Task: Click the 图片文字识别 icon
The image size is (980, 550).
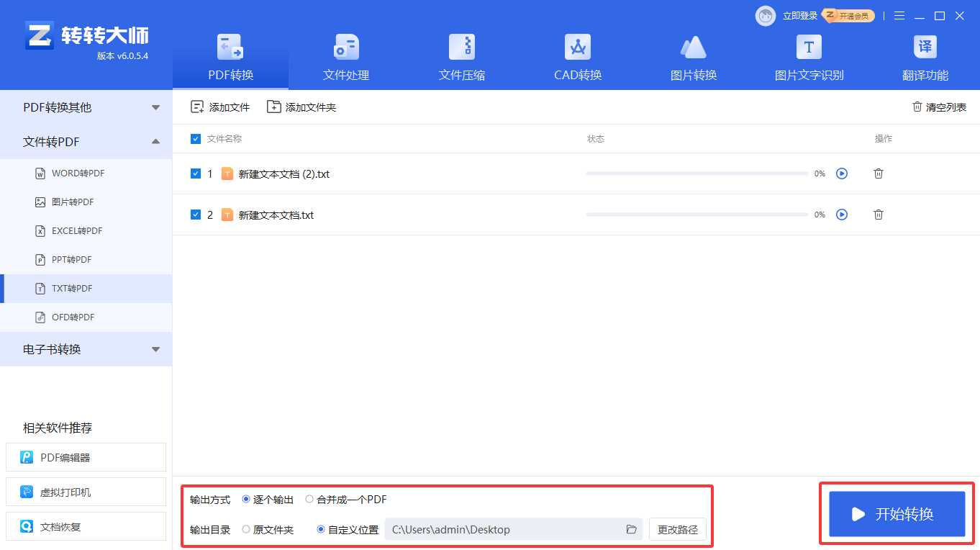Action: click(x=809, y=48)
